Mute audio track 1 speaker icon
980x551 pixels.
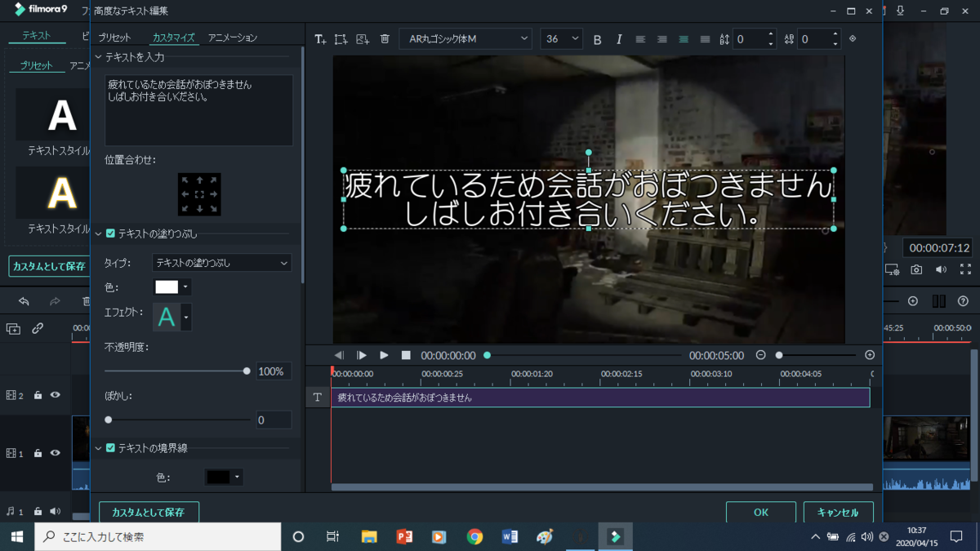click(x=56, y=512)
